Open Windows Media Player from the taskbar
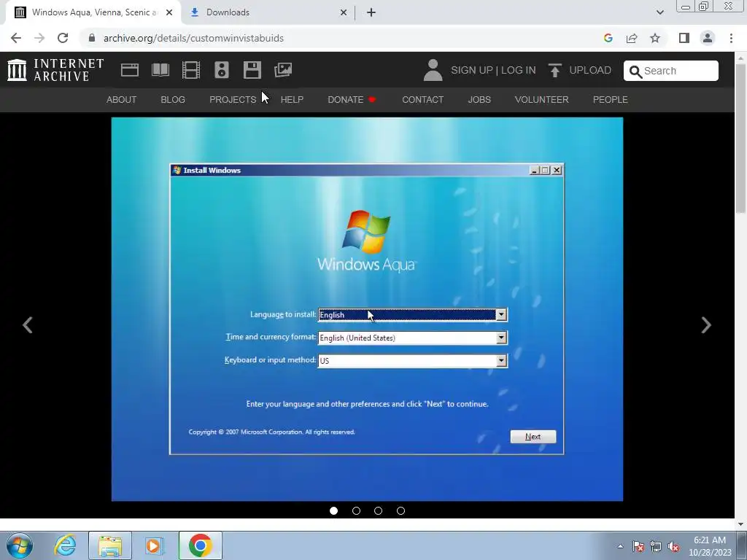Screen dimensions: 747x560 click(154, 545)
